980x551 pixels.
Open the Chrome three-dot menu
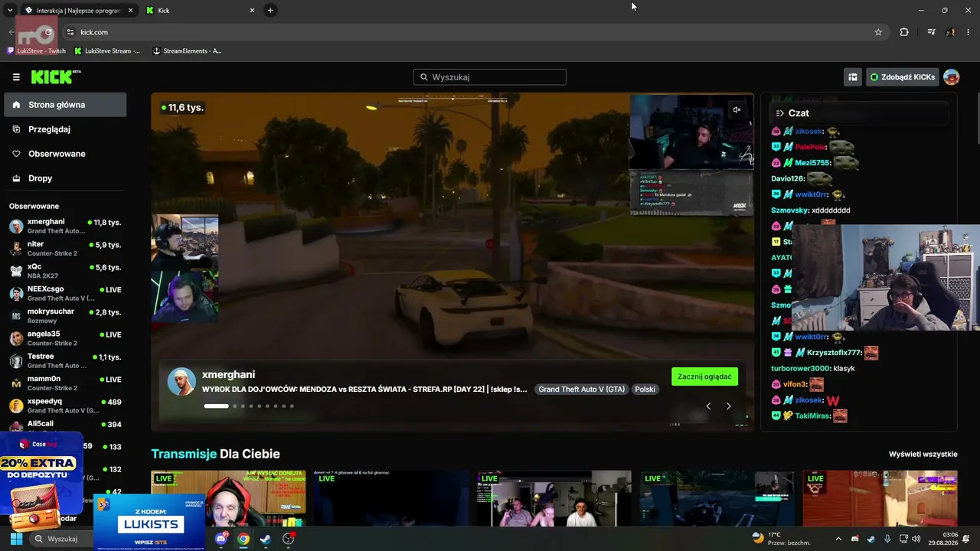pos(969,32)
